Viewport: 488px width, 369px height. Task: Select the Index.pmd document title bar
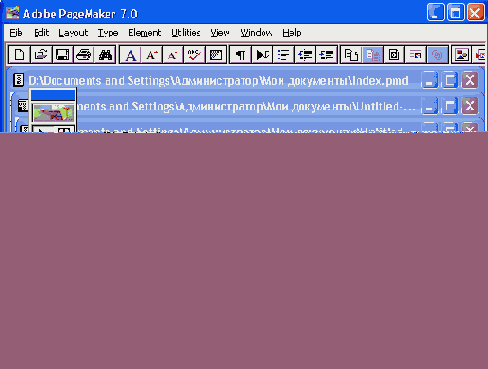(218, 80)
